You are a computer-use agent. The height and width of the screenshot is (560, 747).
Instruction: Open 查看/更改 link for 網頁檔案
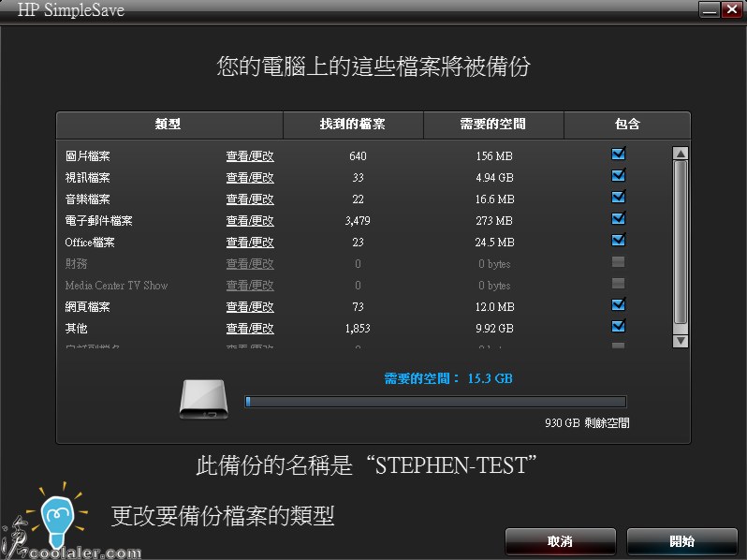[250, 306]
